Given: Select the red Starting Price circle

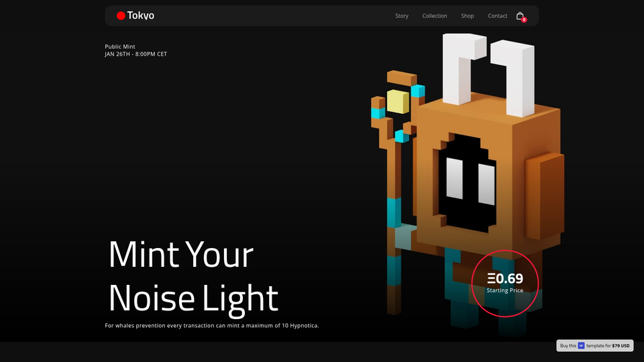Looking at the screenshot, I should pyautogui.click(x=504, y=283).
